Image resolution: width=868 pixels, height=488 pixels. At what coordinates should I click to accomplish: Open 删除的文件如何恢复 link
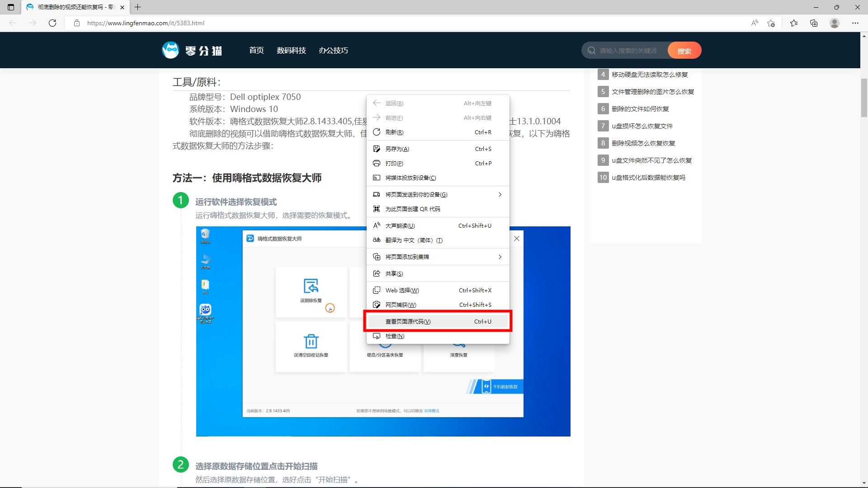(x=640, y=109)
